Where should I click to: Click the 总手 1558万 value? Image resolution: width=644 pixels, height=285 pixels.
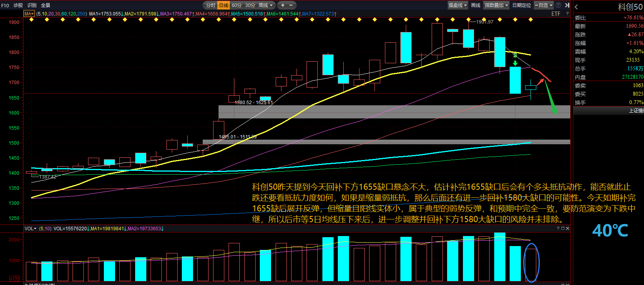click(x=636, y=69)
